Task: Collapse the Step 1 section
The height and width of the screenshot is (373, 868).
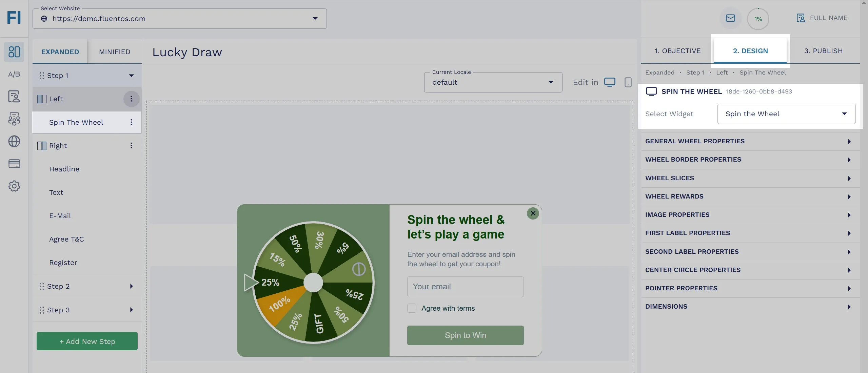Action: coord(131,76)
